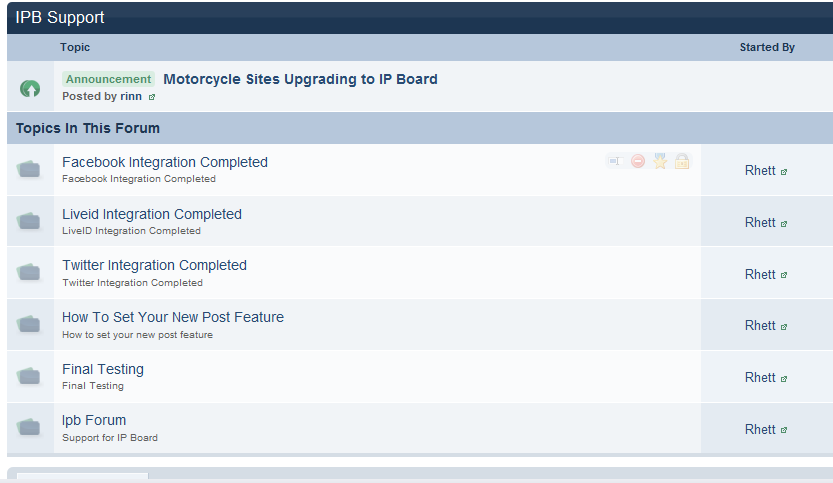This screenshot has width=833, height=483.
Task: Open profile popup icon beside Rhett in Final Testing row
Action: pyautogui.click(x=784, y=378)
